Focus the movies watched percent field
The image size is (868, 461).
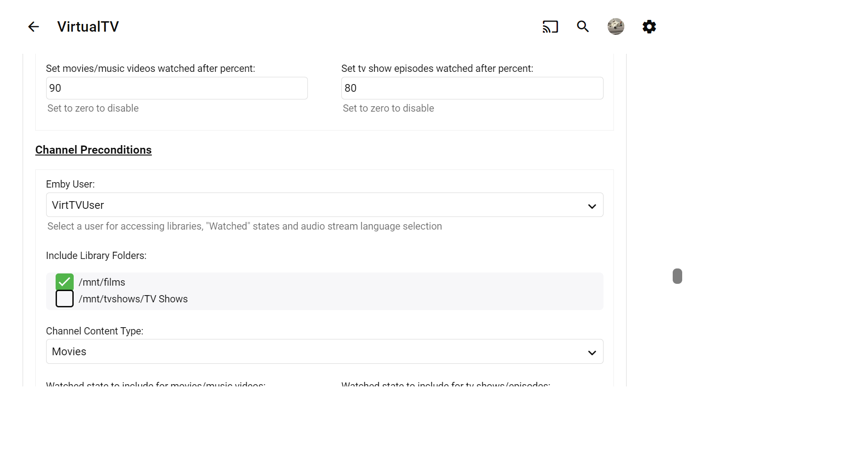177,88
